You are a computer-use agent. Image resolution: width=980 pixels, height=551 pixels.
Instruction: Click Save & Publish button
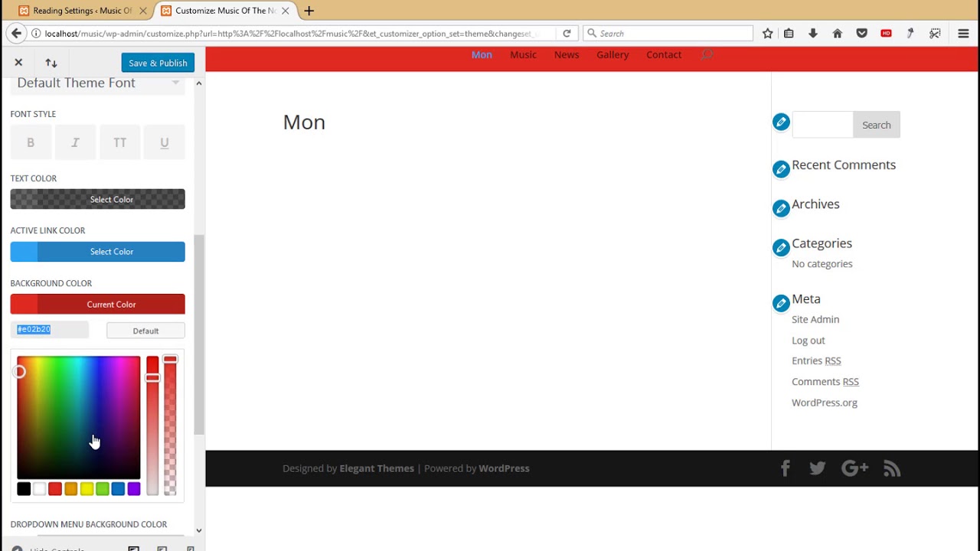pos(158,63)
